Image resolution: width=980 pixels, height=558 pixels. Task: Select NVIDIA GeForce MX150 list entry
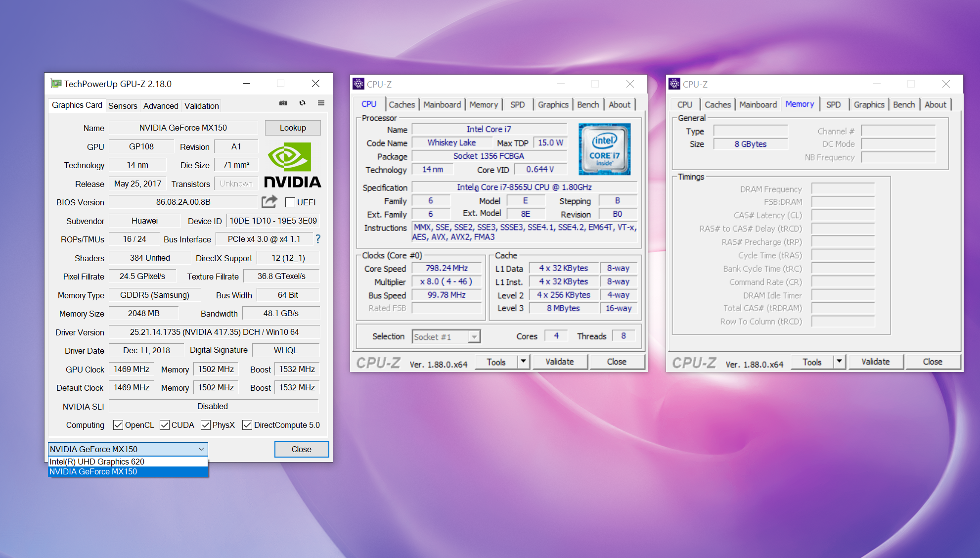[128, 471]
